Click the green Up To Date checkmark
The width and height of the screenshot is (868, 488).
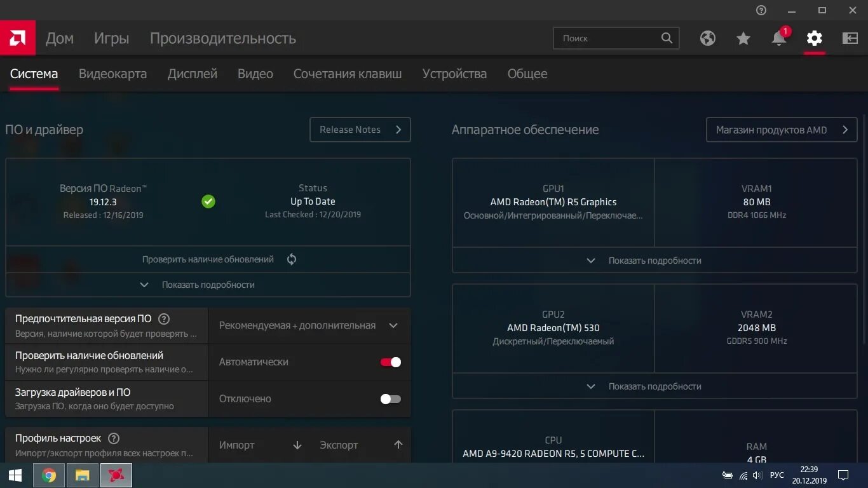tap(208, 201)
